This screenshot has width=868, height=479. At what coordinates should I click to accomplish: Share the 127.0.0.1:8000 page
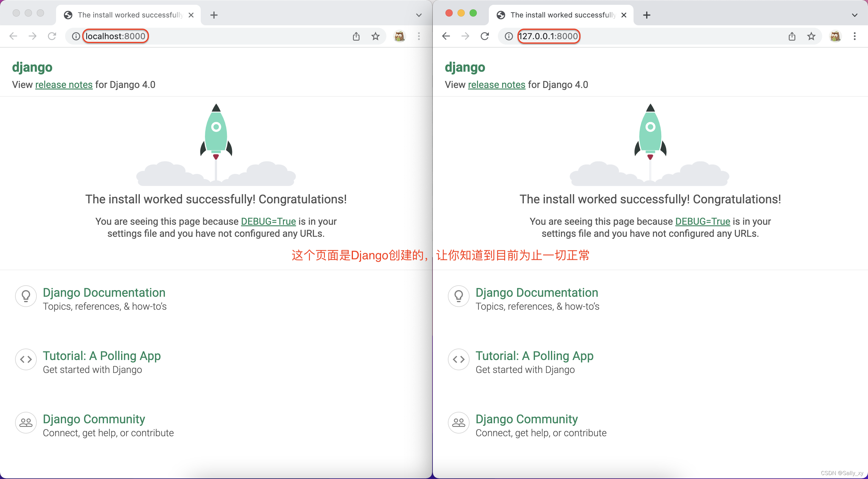pyautogui.click(x=792, y=36)
